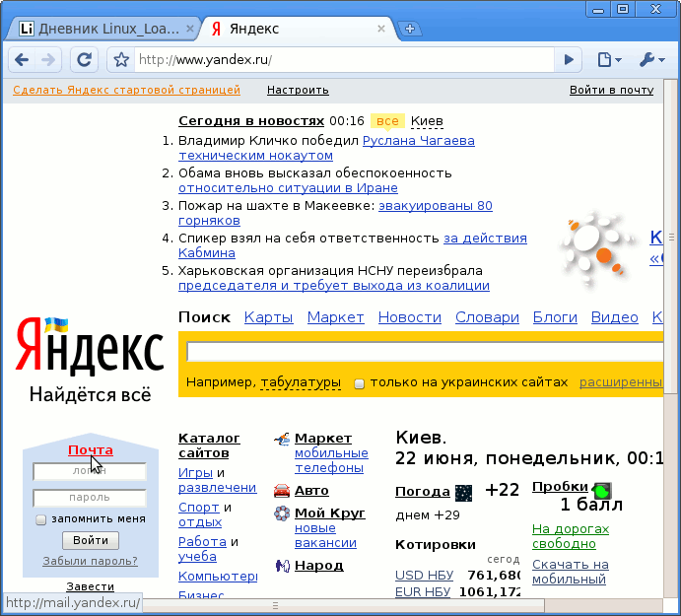Click into the логин input field
Screen dimensions: 681x616
(90, 471)
